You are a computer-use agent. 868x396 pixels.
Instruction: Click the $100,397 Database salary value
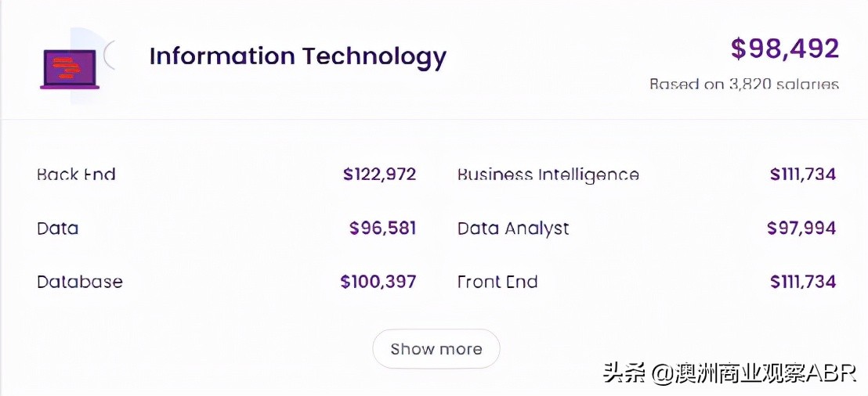[x=378, y=282]
